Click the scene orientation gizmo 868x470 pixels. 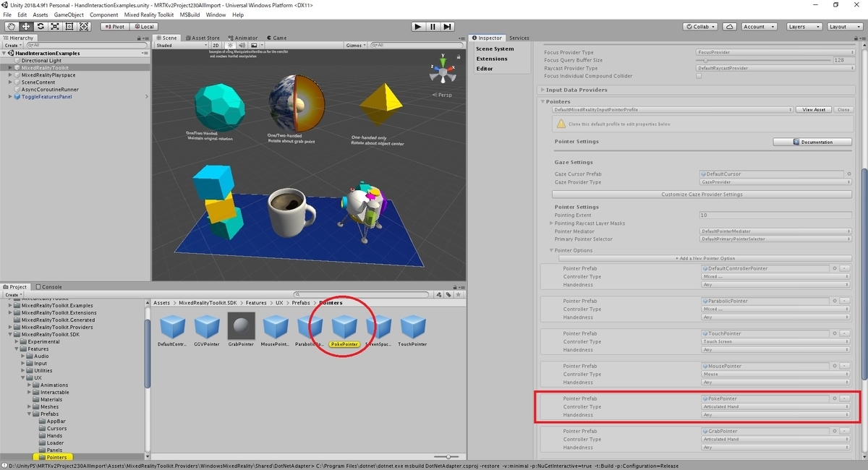(442, 71)
